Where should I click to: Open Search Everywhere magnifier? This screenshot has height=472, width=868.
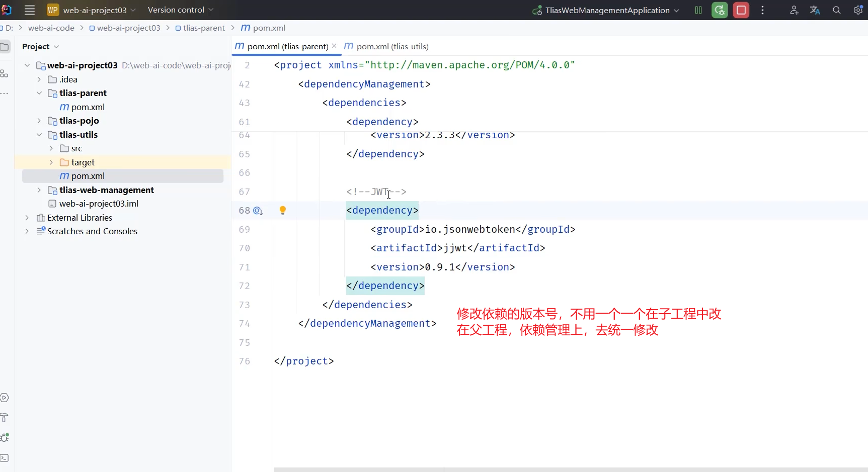pos(836,10)
